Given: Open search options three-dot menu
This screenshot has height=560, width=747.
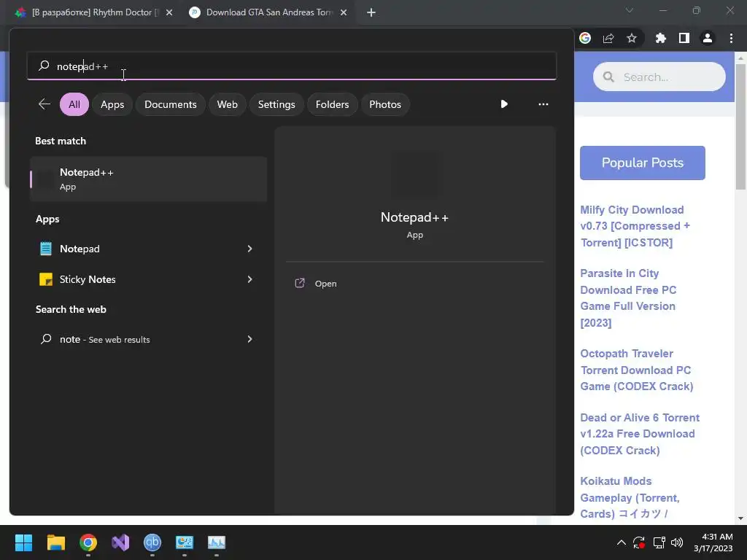Looking at the screenshot, I should pos(543,104).
